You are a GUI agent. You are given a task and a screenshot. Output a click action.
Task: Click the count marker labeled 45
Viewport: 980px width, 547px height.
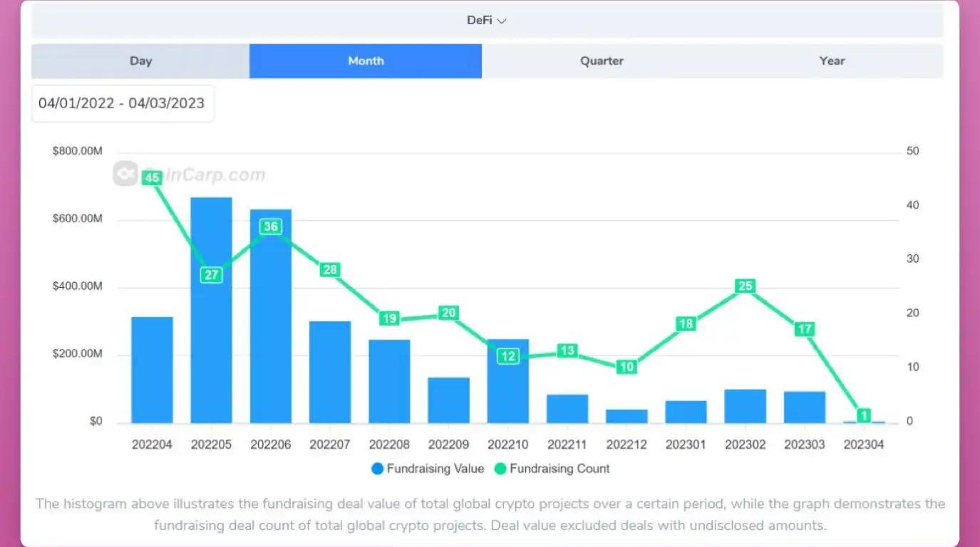tap(152, 178)
